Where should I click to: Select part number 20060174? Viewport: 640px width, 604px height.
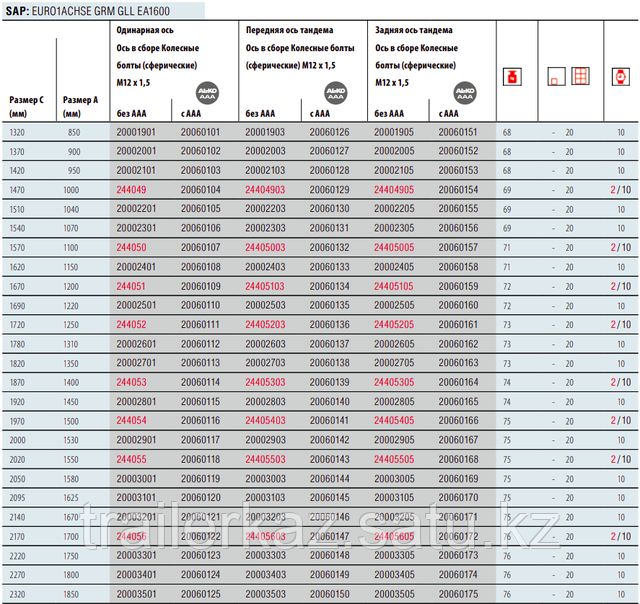click(458, 575)
